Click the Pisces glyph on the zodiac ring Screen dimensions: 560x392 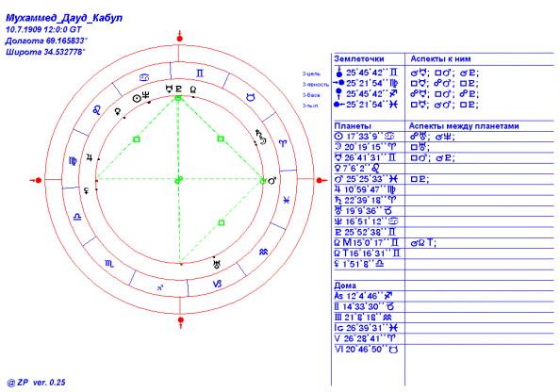click(286, 201)
